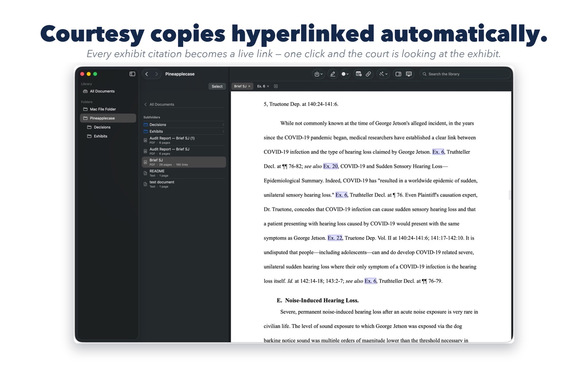This screenshot has width=588, height=368.
Task: Select the Brief SJ PDF document row
Action: [184, 162]
